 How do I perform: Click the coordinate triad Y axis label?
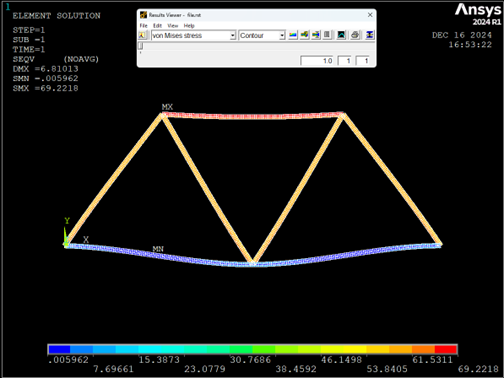click(x=67, y=221)
